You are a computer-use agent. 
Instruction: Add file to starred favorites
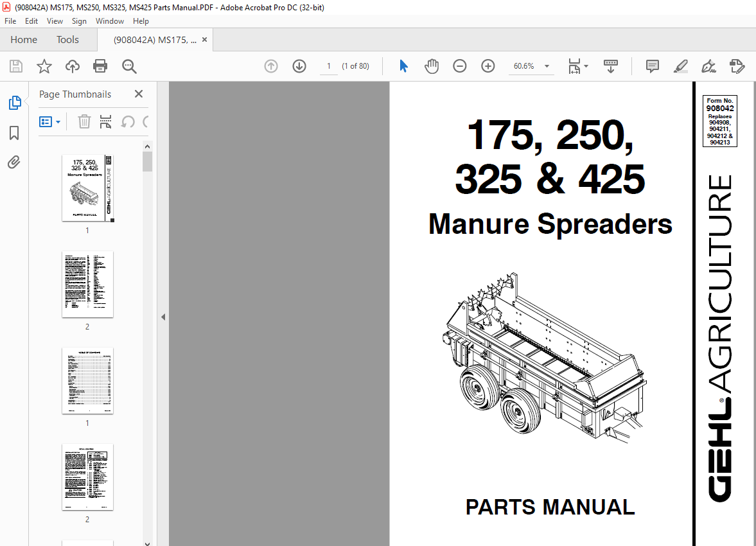(x=44, y=66)
